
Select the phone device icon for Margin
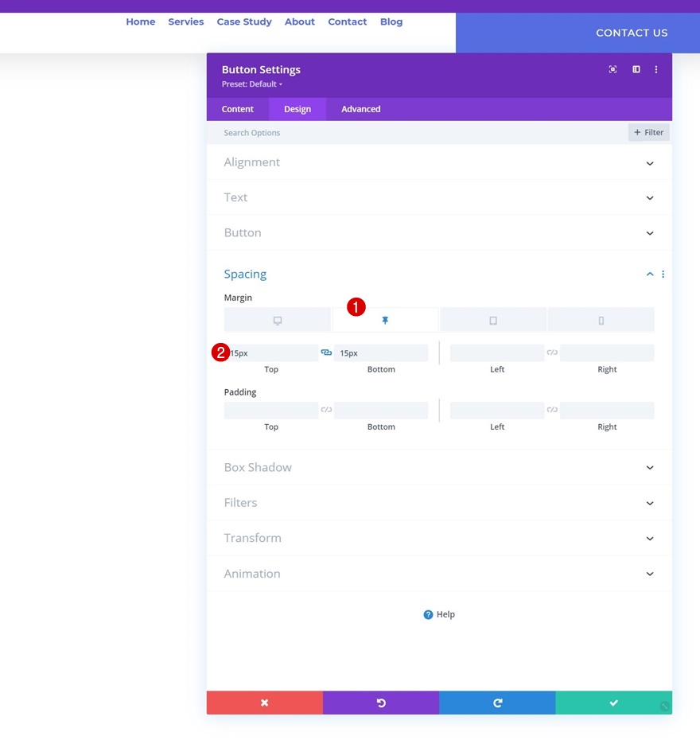[601, 321]
